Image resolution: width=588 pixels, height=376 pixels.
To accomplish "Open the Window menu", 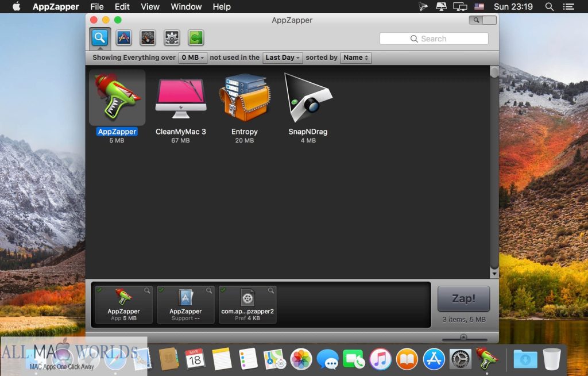I will click(x=186, y=7).
